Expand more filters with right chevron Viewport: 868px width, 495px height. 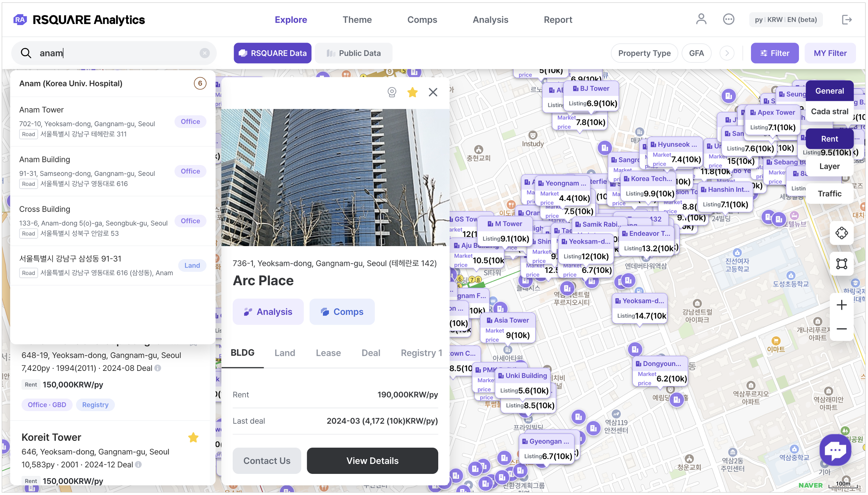tap(727, 53)
